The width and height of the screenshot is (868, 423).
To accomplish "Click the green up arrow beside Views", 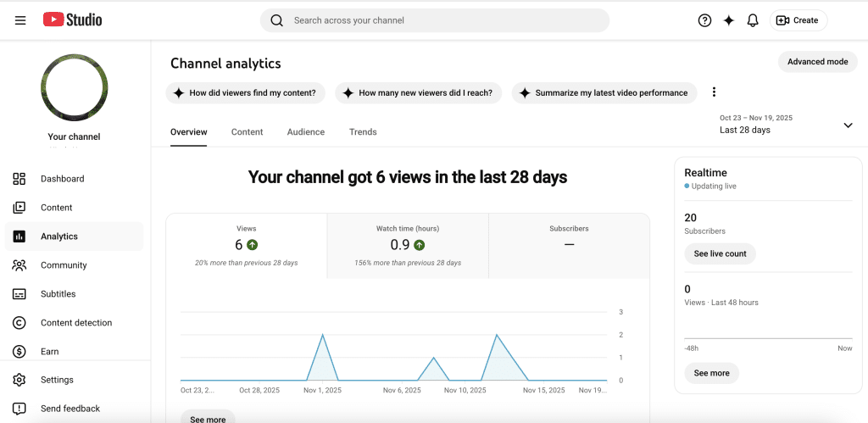I will point(253,245).
